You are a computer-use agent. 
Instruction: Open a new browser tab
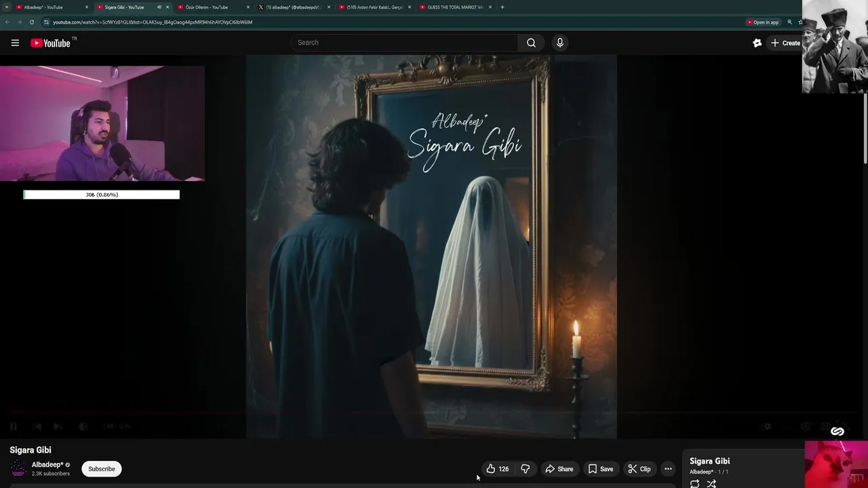[502, 7]
